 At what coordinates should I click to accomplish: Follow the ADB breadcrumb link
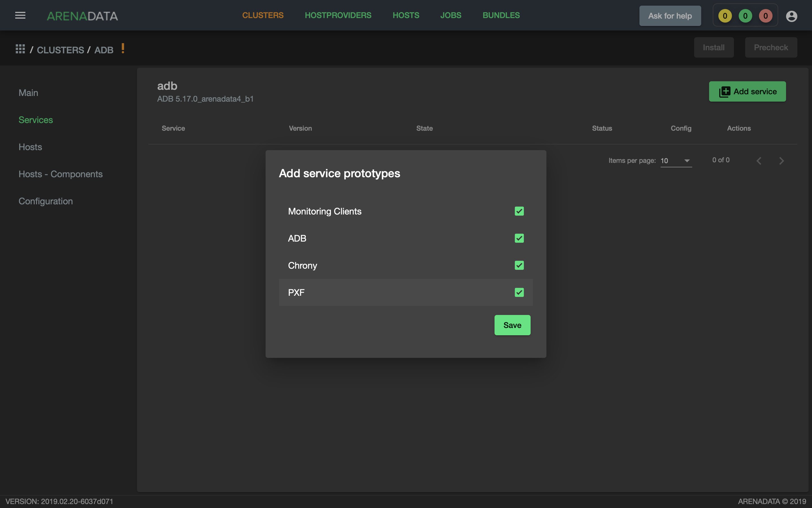[104, 50]
